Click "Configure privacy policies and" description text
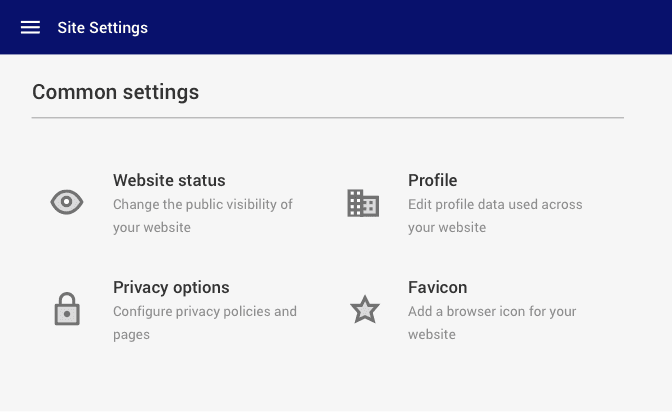The image size is (672, 412). click(x=204, y=311)
